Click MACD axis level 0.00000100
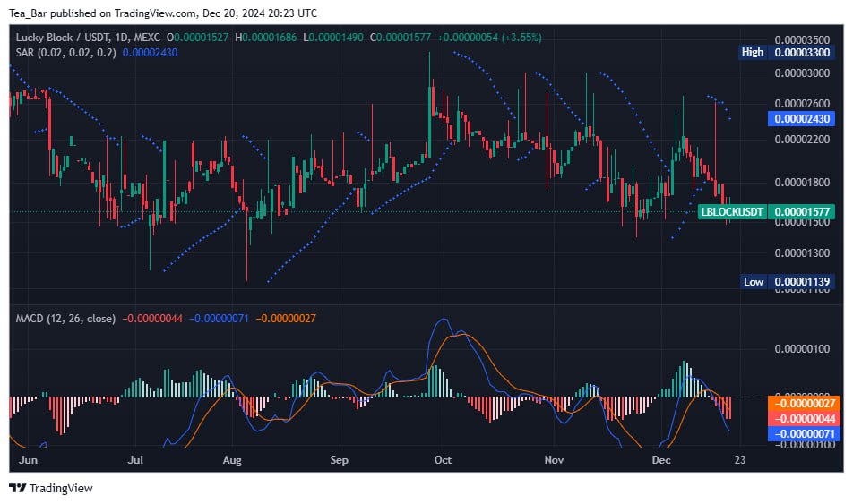853x504 pixels. tap(803, 348)
